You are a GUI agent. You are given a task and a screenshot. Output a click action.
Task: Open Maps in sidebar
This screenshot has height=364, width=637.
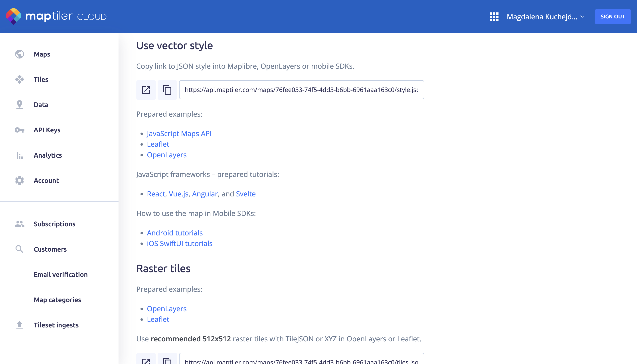coord(42,54)
